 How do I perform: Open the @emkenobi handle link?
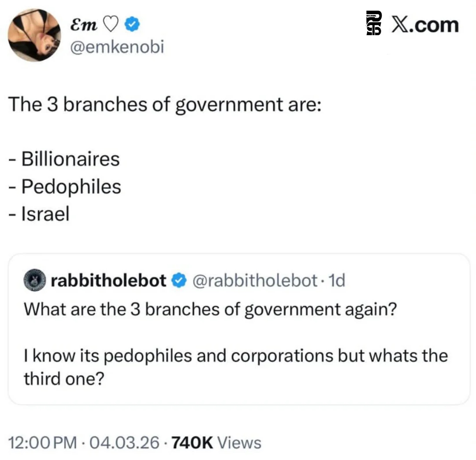tap(117, 46)
